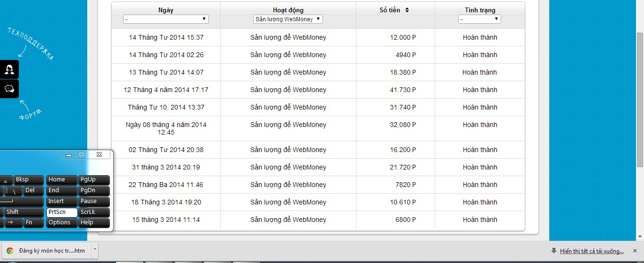Click the ТЕХПОДДЕРЖКА curved label
Screen dimensions: 644x263
point(31,43)
